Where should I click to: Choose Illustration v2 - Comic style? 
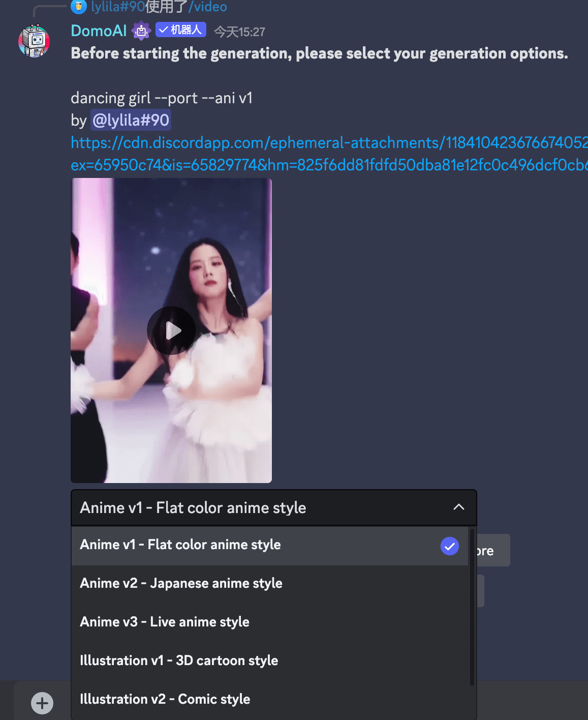pyautogui.click(x=165, y=700)
